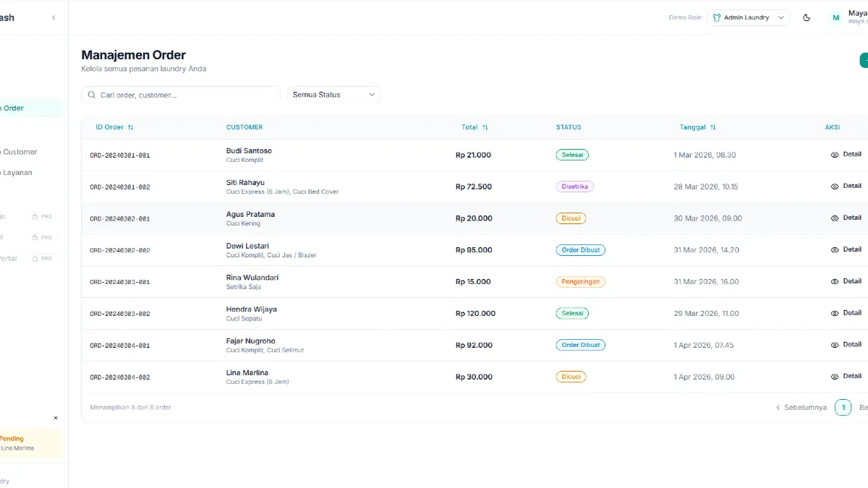This screenshot has height=488, width=868.
Task: Open Detail for Fajar Nugroho order
Action: [x=846, y=345]
